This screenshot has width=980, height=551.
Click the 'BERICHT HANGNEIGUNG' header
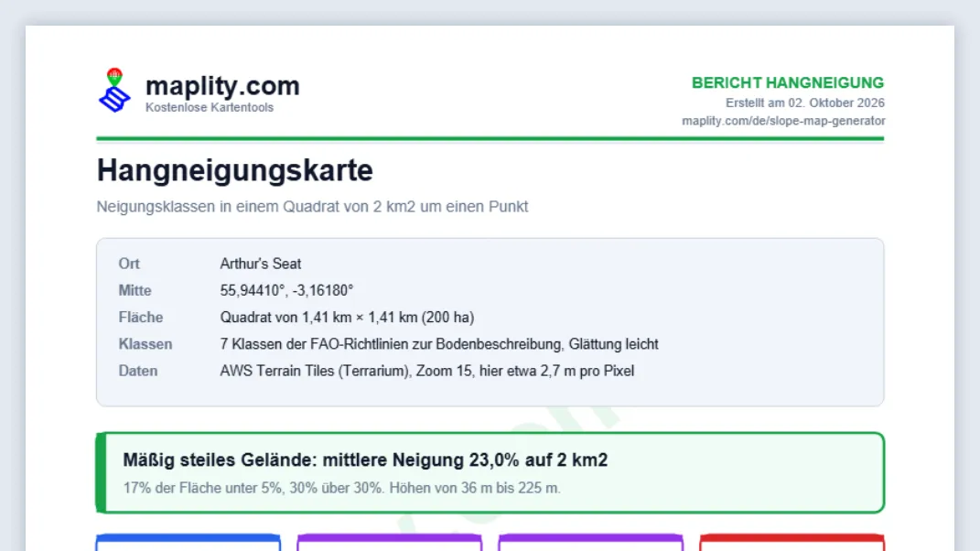[x=788, y=82]
